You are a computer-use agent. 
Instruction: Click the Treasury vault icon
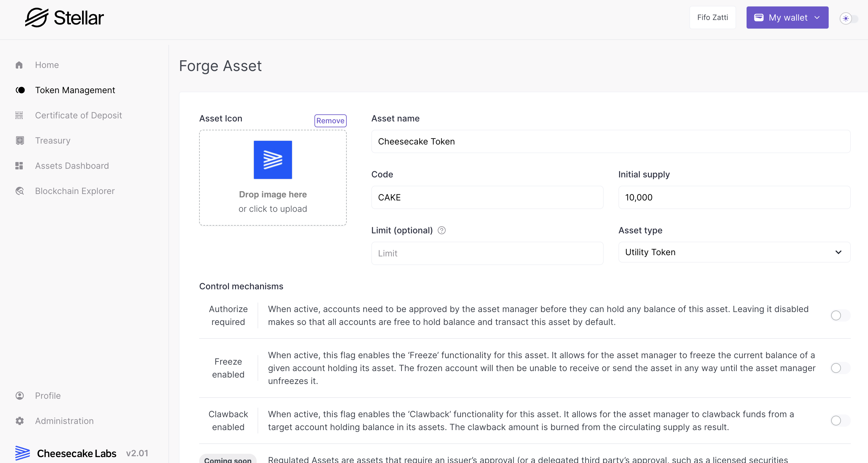pyautogui.click(x=20, y=140)
